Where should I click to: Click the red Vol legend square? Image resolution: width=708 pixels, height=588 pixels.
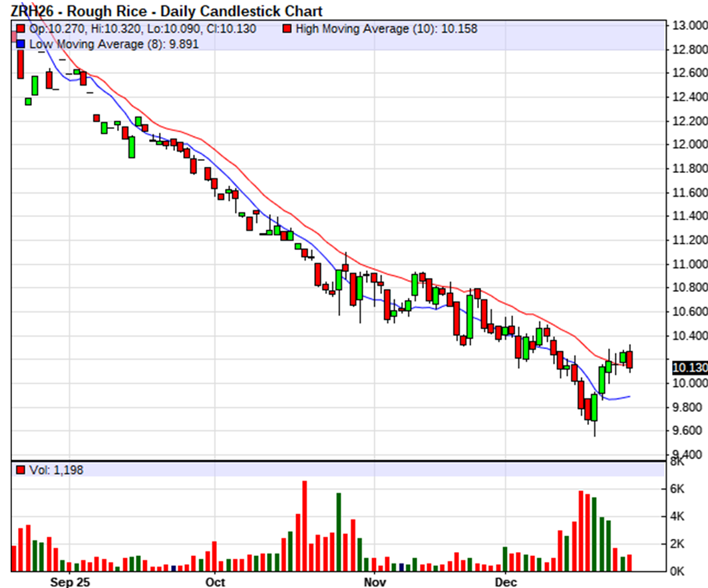21,470
